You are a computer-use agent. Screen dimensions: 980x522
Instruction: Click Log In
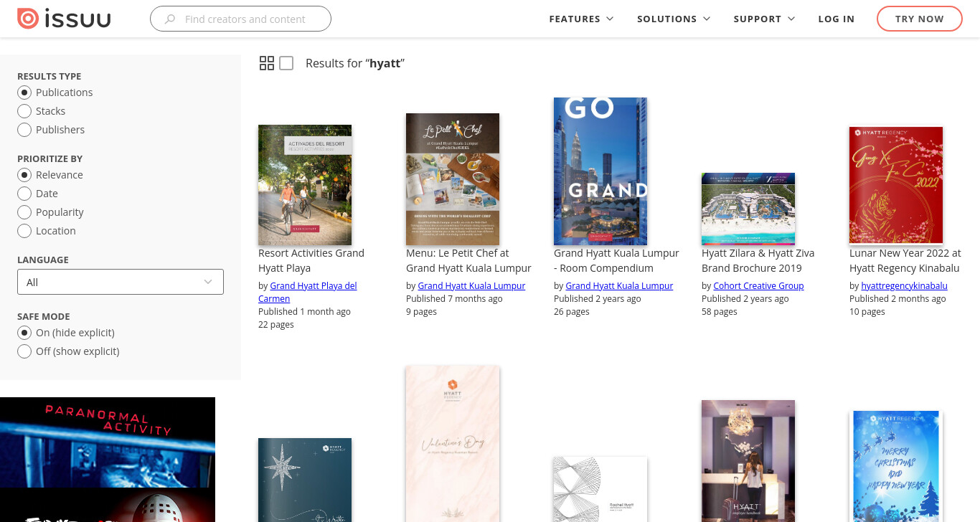coord(837,19)
